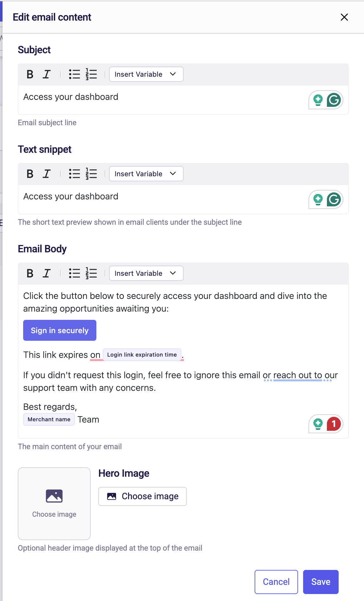This screenshot has width=364, height=601.
Task: Save the email content changes
Action: coord(321,582)
